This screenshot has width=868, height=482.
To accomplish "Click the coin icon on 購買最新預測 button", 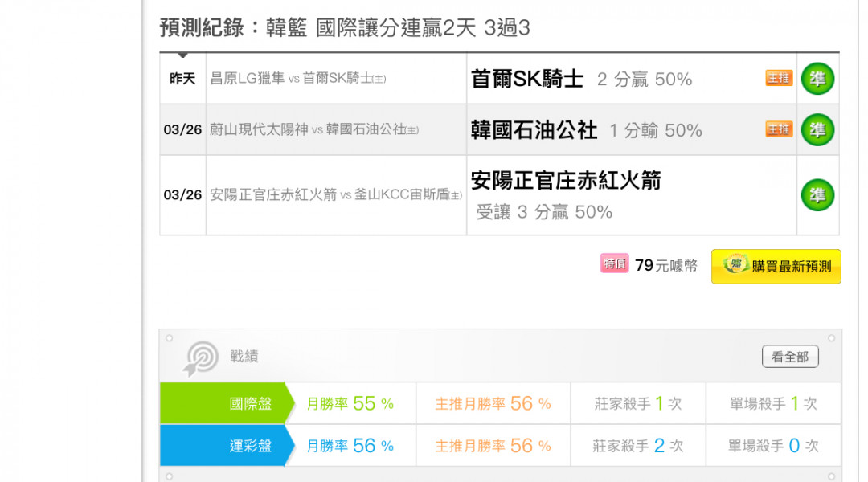I will click(x=735, y=264).
